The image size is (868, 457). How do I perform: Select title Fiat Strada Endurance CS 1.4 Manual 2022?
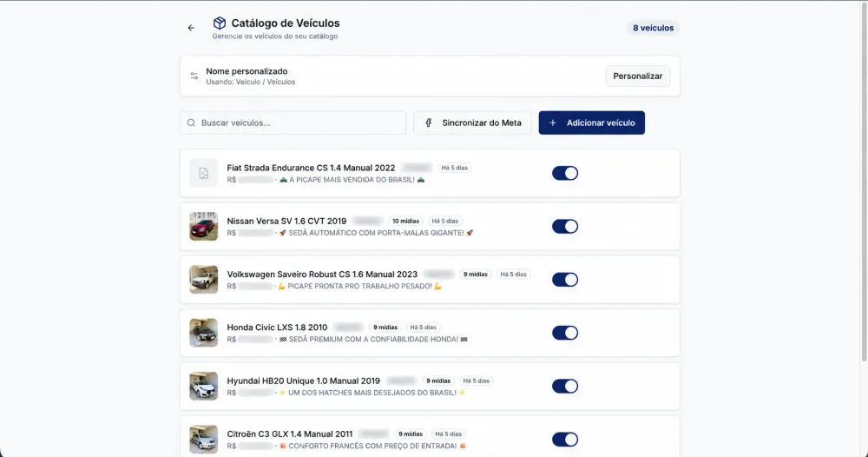tap(311, 168)
